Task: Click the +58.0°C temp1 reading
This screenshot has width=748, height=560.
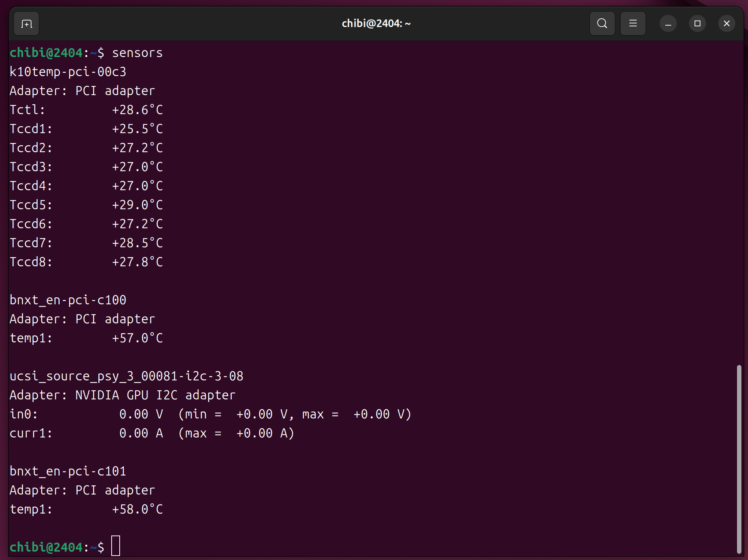Action: coord(137,510)
